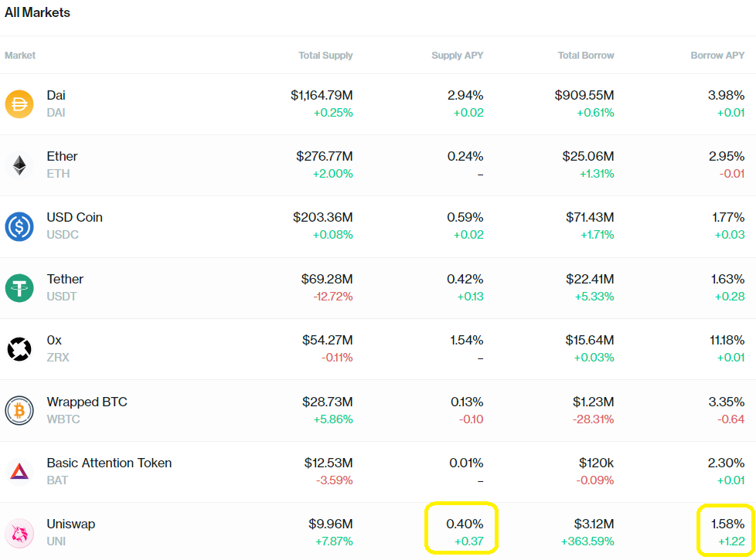The height and width of the screenshot is (560, 756).
Task: Click the Market column header
Action: point(20,56)
